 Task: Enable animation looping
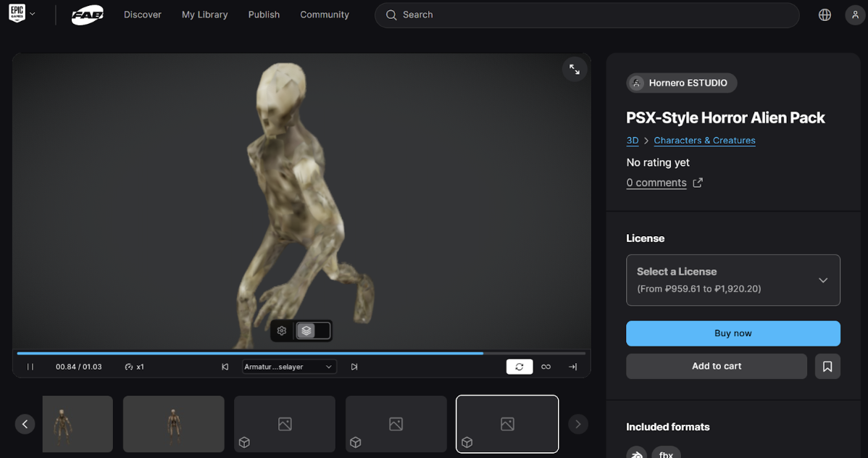tap(519, 367)
